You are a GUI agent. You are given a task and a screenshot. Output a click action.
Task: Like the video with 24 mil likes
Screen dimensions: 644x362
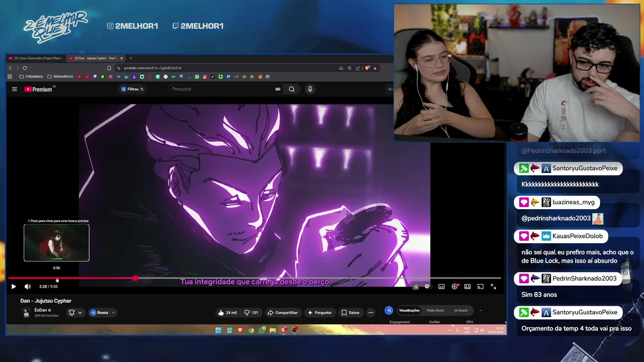coord(227,313)
